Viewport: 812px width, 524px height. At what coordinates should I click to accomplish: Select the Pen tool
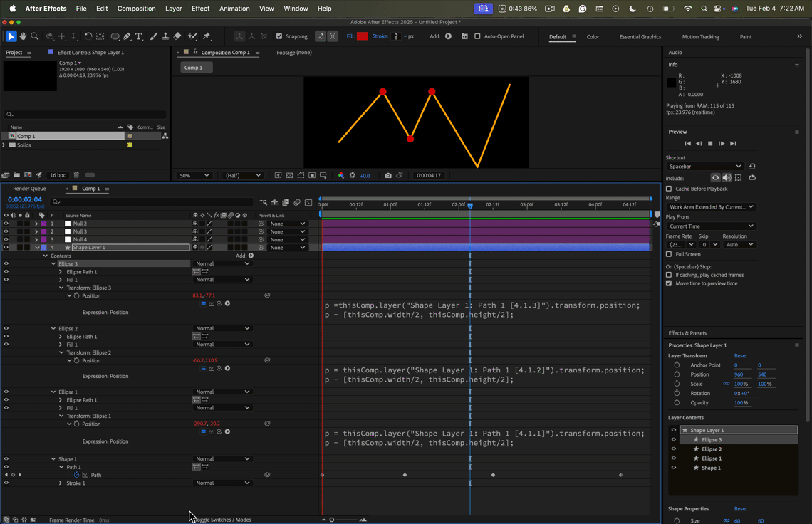click(x=127, y=36)
